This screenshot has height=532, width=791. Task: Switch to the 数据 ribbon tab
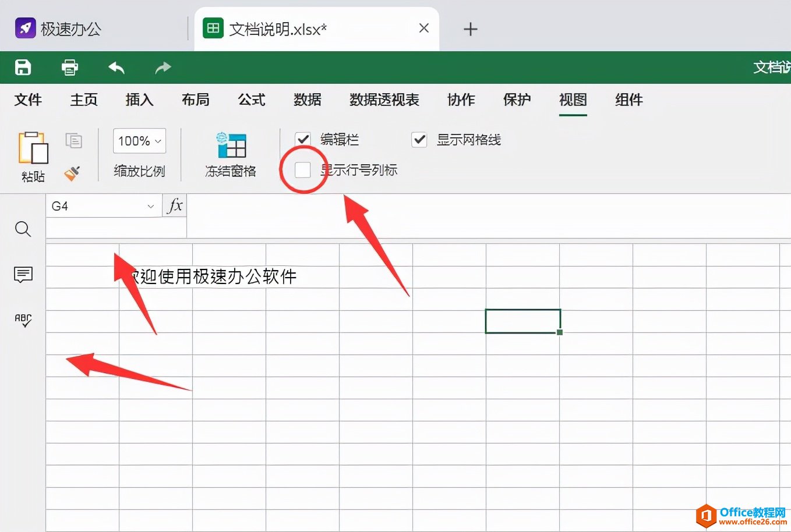coord(308,100)
